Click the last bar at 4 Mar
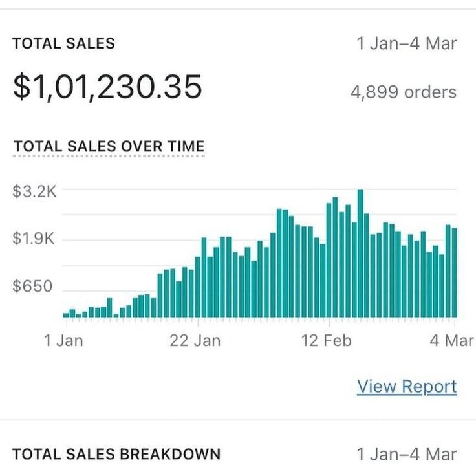 454,272
